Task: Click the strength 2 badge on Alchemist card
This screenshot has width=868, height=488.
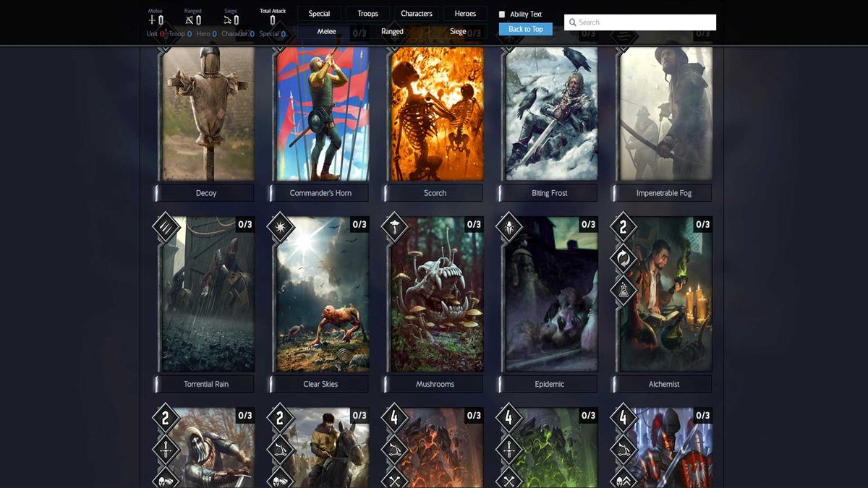Action: pos(623,227)
